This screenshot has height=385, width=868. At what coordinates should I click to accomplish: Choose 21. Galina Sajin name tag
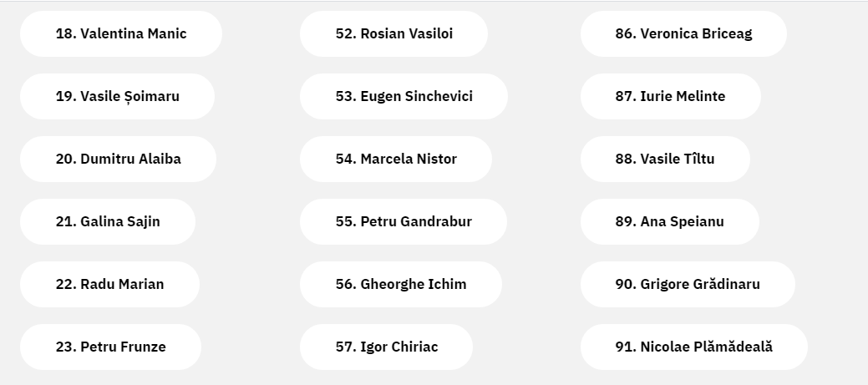coord(108,221)
